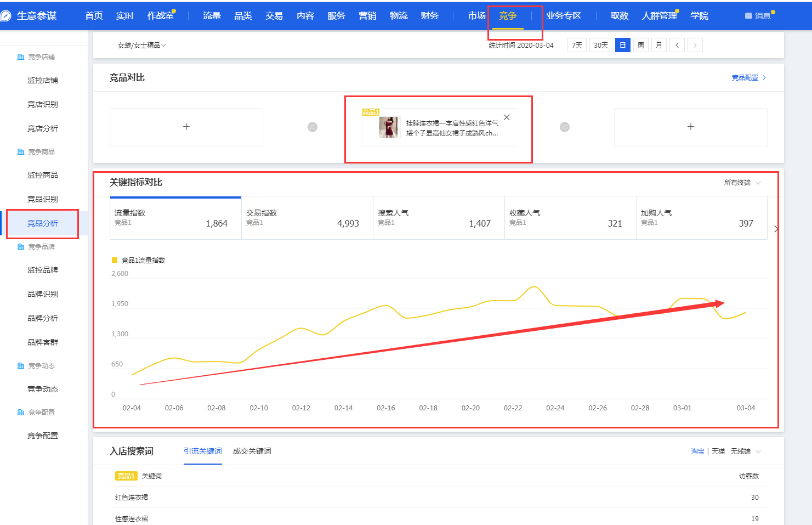Open the 消息 envelope icon
Viewport: 812px width, 525px height.
[748, 16]
